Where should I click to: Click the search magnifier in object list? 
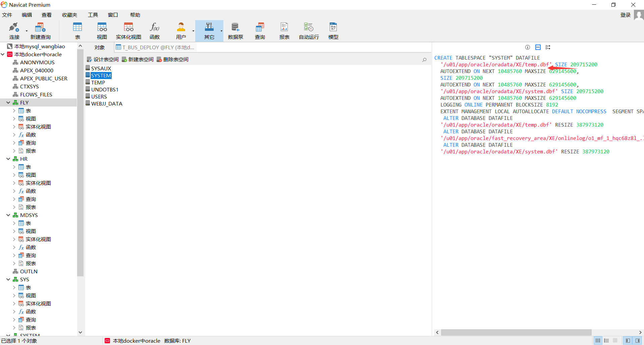424,60
